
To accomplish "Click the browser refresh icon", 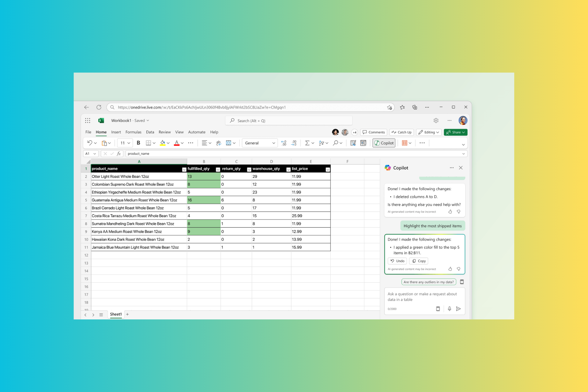I will click(99, 107).
